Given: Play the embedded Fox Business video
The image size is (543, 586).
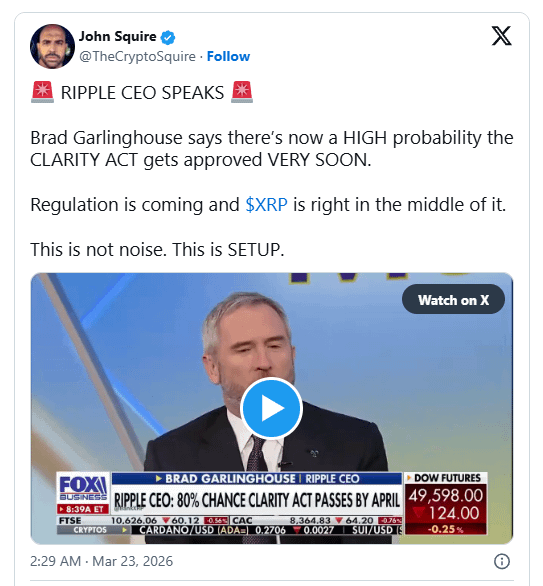Looking at the screenshot, I should point(271,408).
